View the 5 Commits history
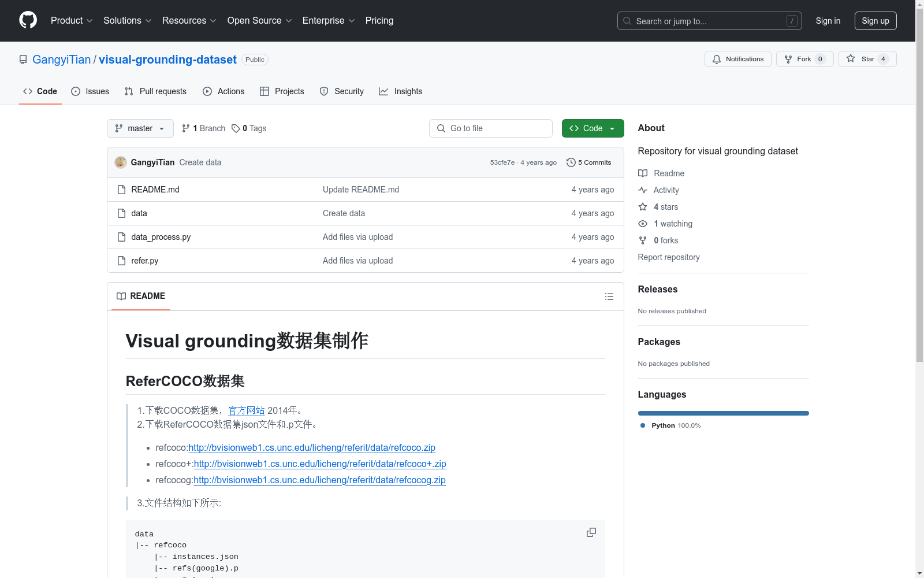The height and width of the screenshot is (578, 924). pyautogui.click(x=588, y=162)
